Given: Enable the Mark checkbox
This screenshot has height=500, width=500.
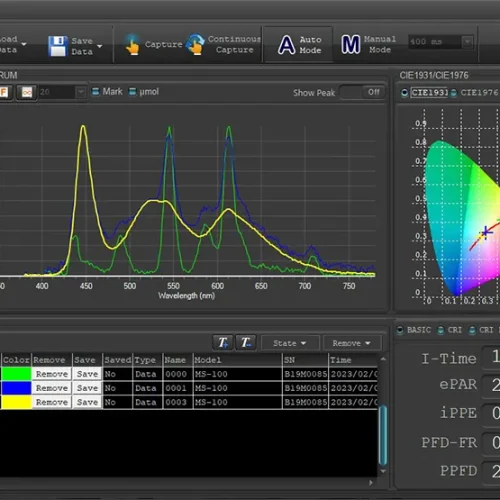Looking at the screenshot, I should coord(95,91).
